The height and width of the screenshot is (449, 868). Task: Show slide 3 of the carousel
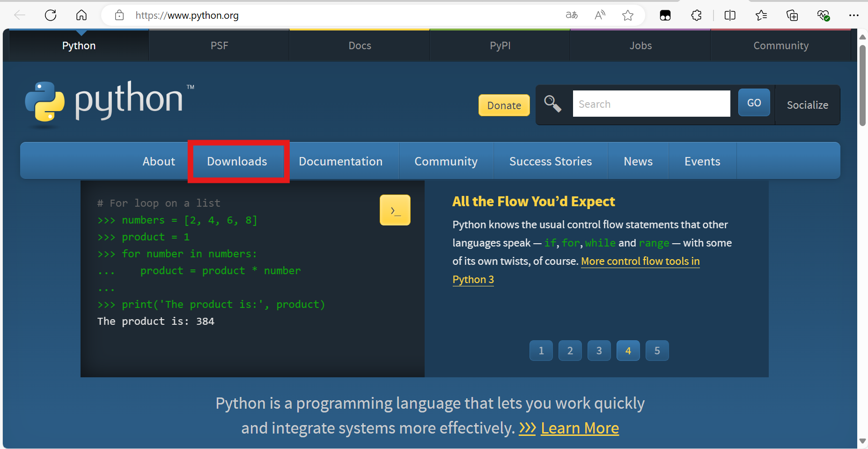tap(599, 351)
